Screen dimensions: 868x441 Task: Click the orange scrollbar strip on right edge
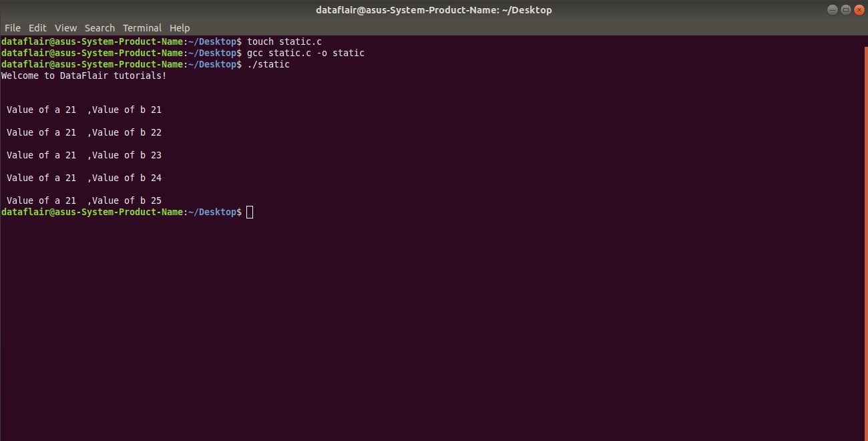click(x=865, y=200)
